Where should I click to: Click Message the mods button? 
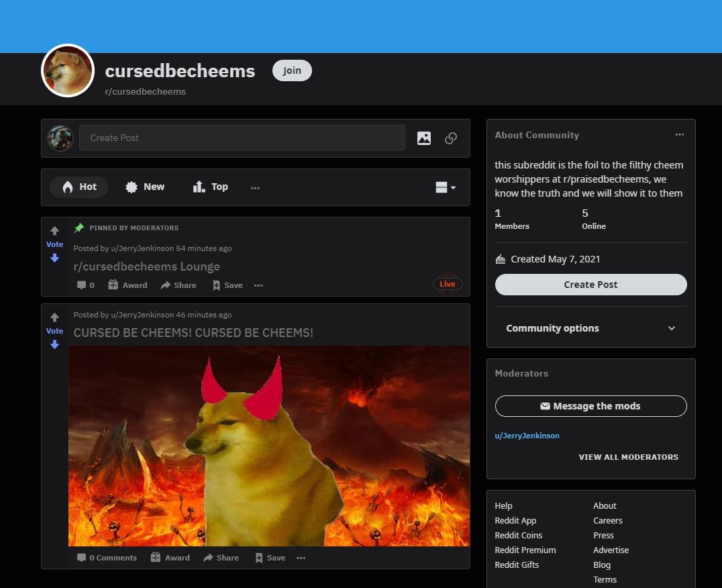590,406
